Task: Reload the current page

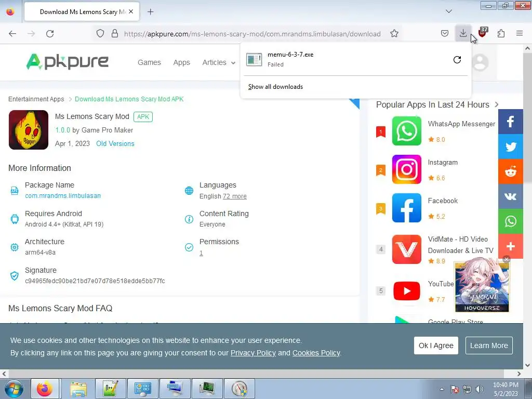Action: (50, 34)
